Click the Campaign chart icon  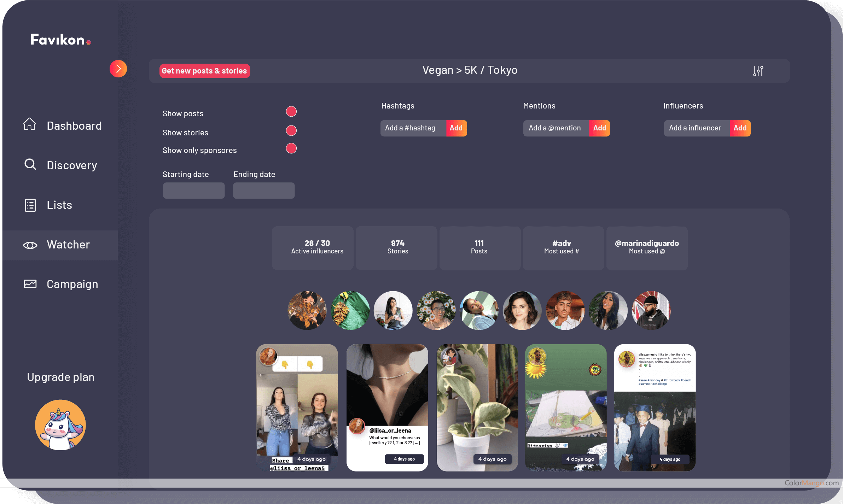[30, 284]
